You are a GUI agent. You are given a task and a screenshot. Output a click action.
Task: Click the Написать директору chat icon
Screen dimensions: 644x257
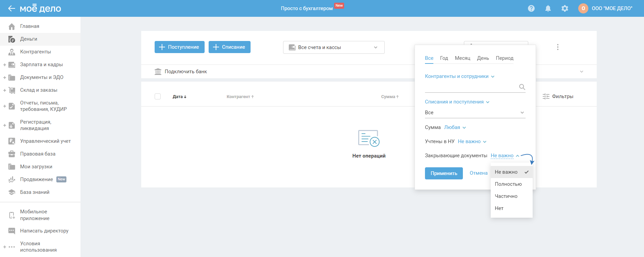pos(12,231)
